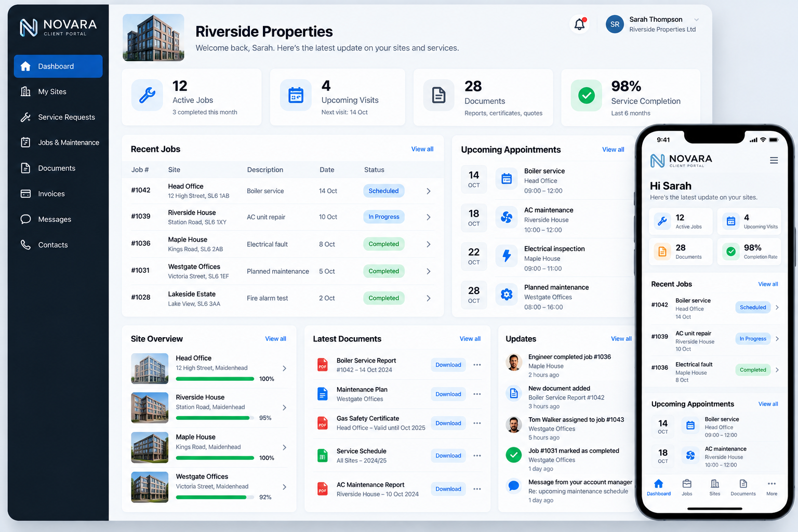Click the AC maintenance fan icon
The width and height of the screenshot is (798, 532).
pyautogui.click(x=507, y=218)
